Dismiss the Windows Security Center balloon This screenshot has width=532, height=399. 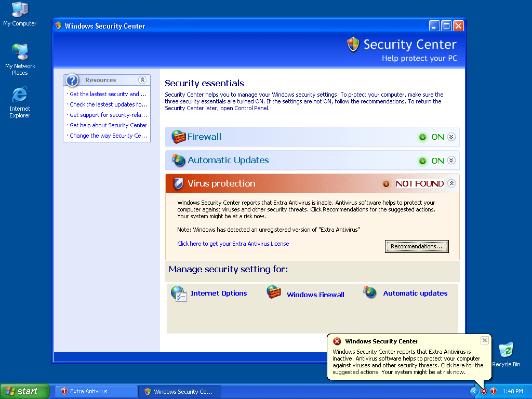(x=484, y=340)
